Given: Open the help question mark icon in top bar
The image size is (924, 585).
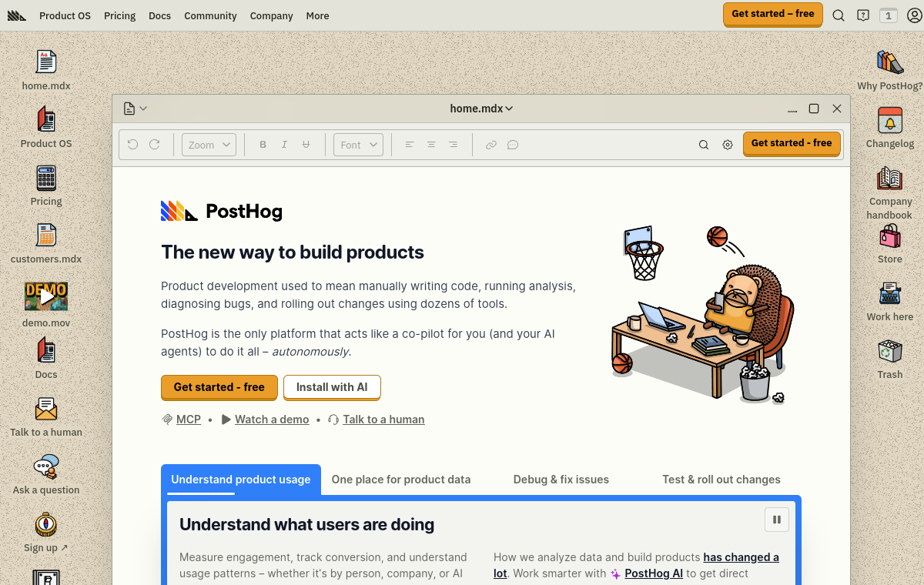Looking at the screenshot, I should point(863,15).
